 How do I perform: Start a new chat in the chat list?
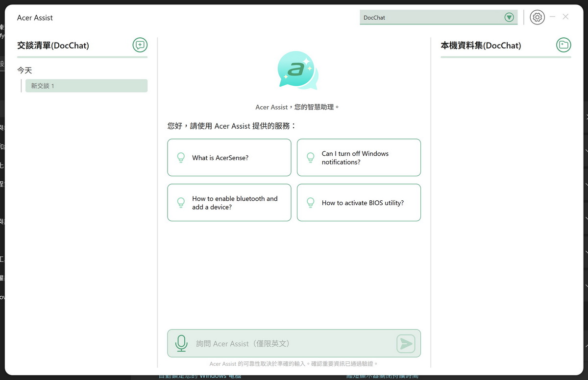click(140, 45)
